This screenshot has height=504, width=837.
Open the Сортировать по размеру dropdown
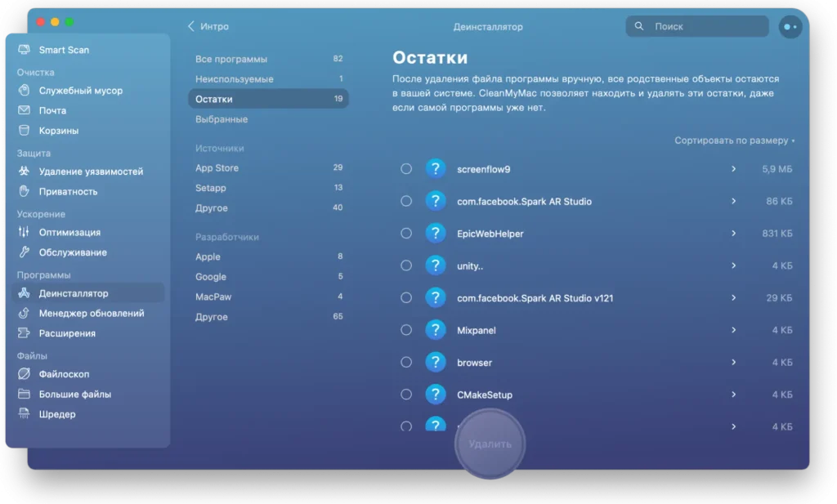coord(733,140)
